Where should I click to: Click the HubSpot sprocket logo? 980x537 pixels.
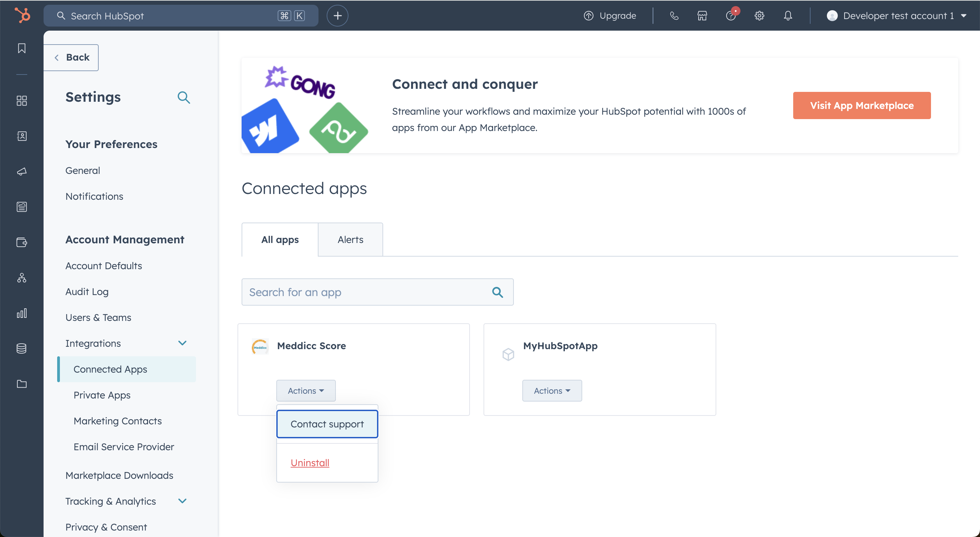[x=22, y=15]
